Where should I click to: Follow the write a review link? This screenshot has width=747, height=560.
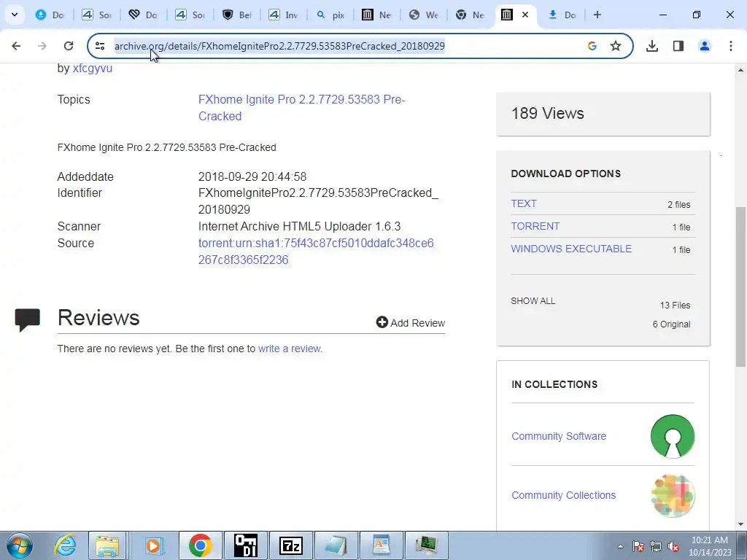tap(290, 349)
